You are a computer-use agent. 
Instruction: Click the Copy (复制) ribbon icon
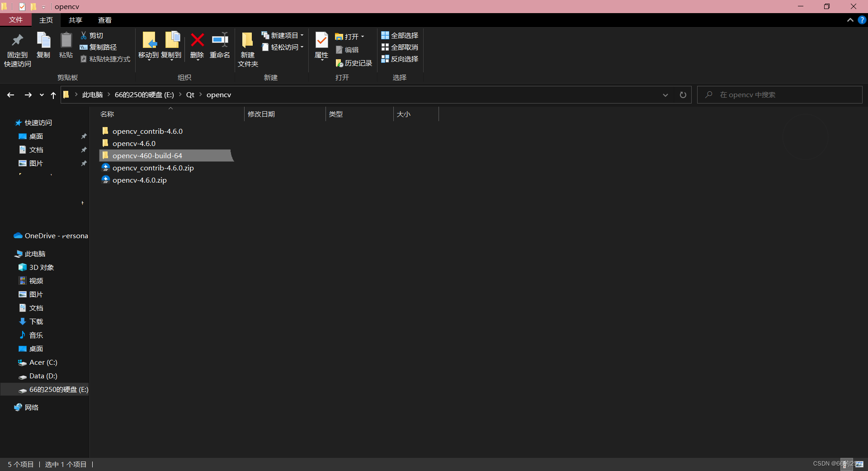tap(43, 41)
